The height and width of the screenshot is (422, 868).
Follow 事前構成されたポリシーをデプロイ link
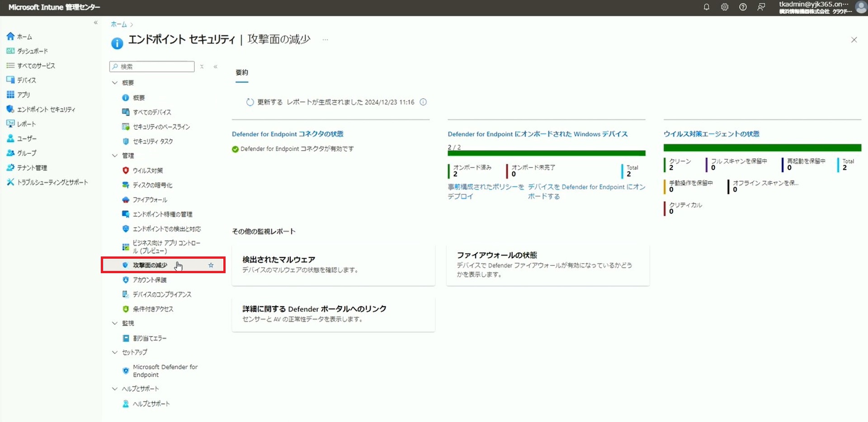(486, 191)
